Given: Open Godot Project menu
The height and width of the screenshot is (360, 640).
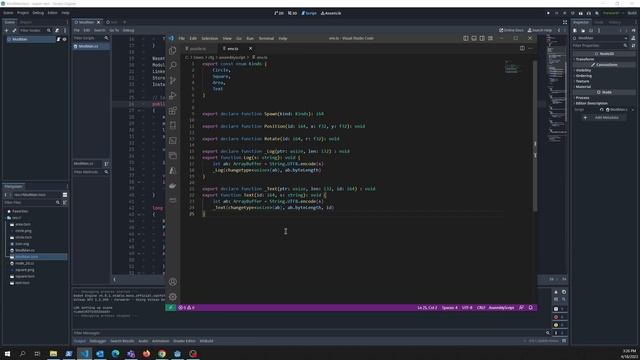Looking at the screenshot, I should tap(23, 13).
